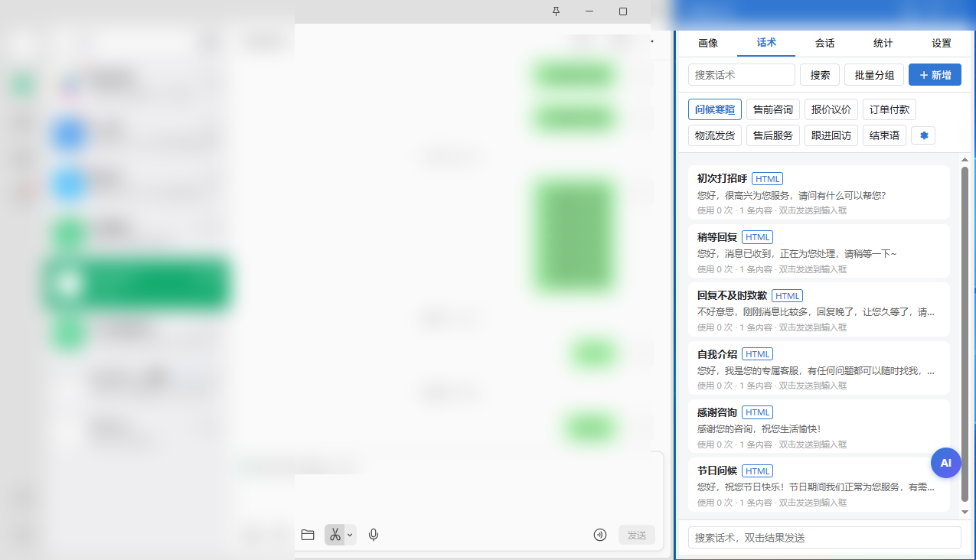Click the circular sound wave icon near 发送
Image resolution: width=976 pixels, height=560 pixels.
[x=600, y=535]
